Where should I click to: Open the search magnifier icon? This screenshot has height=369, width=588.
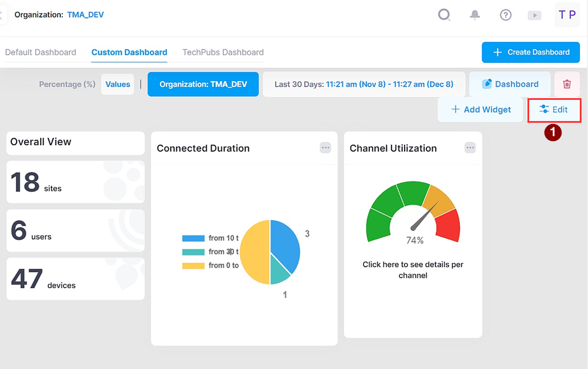click(x=445, y=15)
